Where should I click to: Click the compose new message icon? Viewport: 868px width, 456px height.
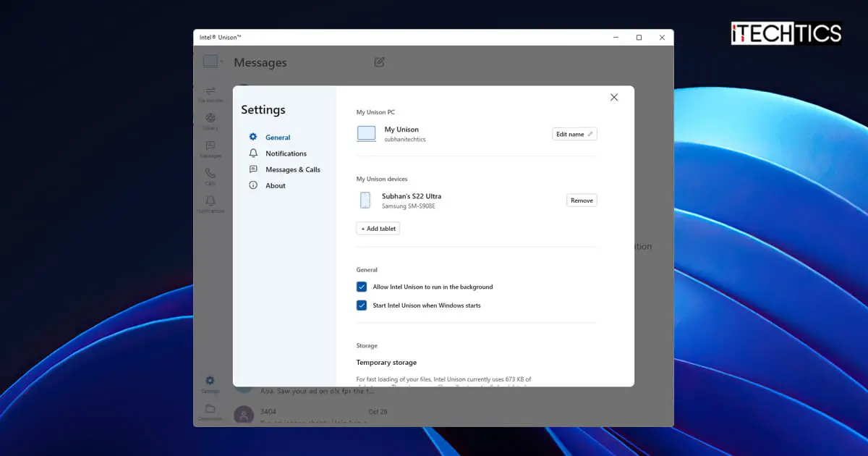[379, 62]
